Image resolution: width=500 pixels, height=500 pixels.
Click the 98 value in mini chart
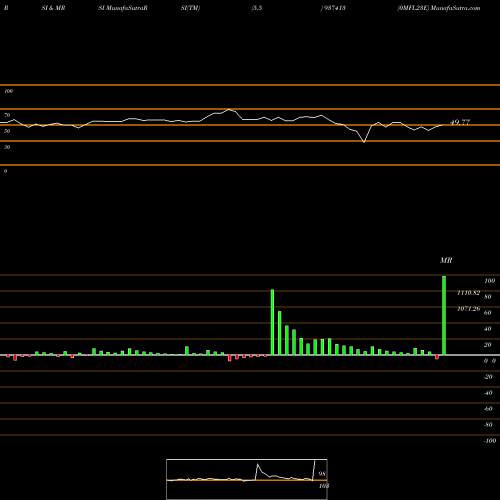tap(322, 474)
